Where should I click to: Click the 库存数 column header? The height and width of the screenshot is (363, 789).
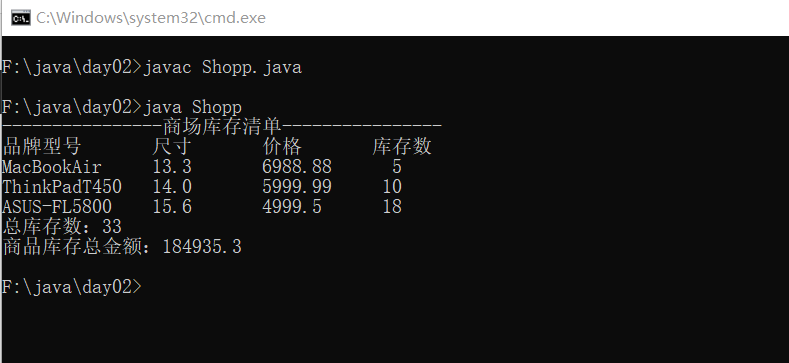tap(402, 147)
